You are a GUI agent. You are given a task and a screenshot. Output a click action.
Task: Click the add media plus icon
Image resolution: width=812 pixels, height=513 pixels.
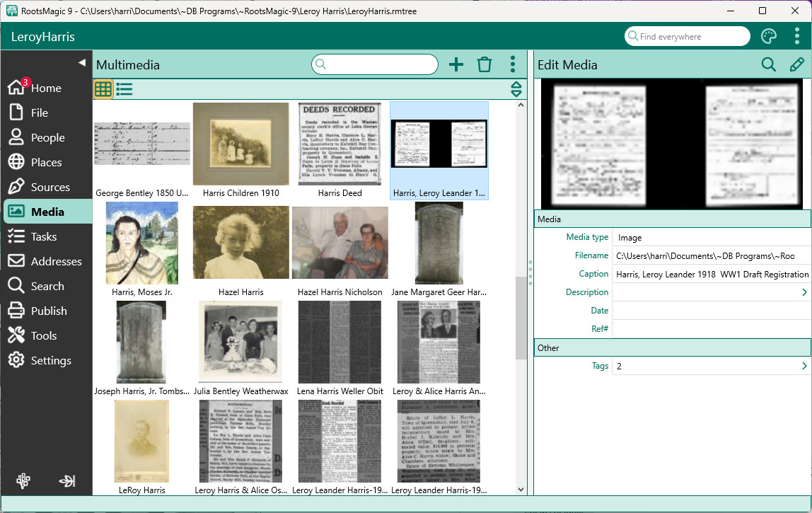click(x=456, y=65)
